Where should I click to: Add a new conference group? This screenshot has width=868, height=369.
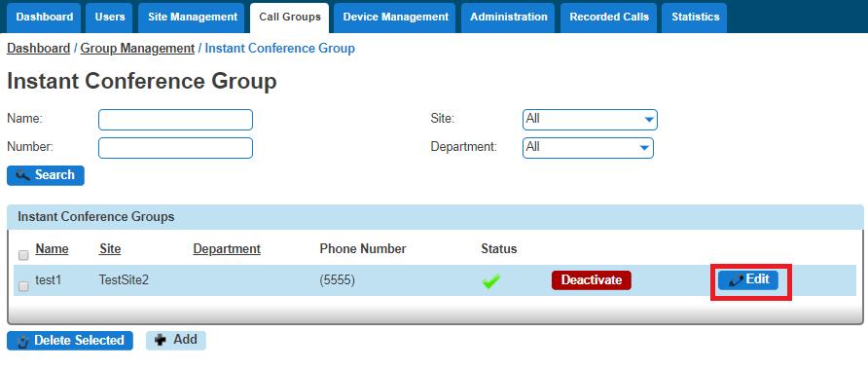(x=176, y=340)
